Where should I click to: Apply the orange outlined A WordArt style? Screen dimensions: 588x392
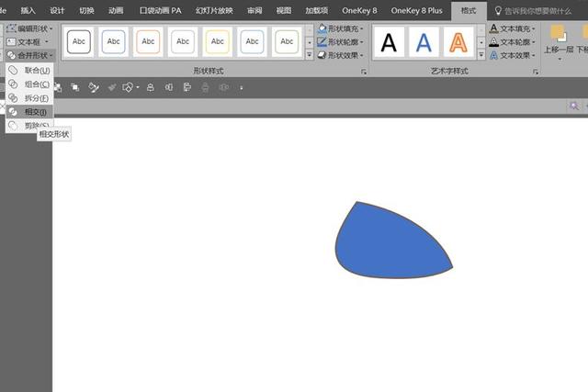pos(458,42)
